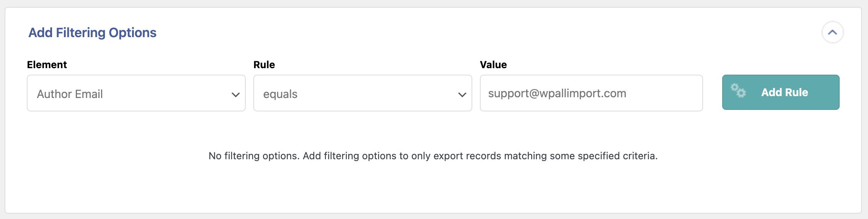The height and width of the screenshot is (219, 868).
Task: Click the "Add Rule" text label
Action: (x=784, y=92)
